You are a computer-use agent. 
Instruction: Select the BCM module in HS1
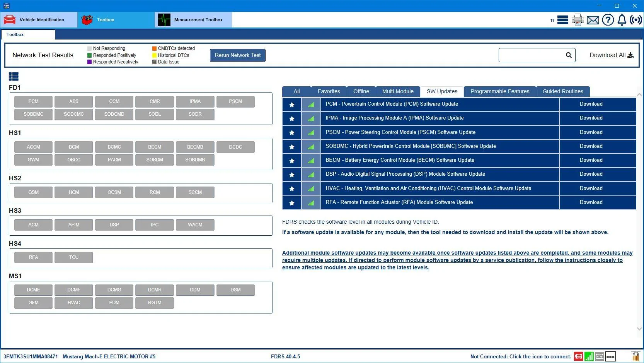click(74, 147)
